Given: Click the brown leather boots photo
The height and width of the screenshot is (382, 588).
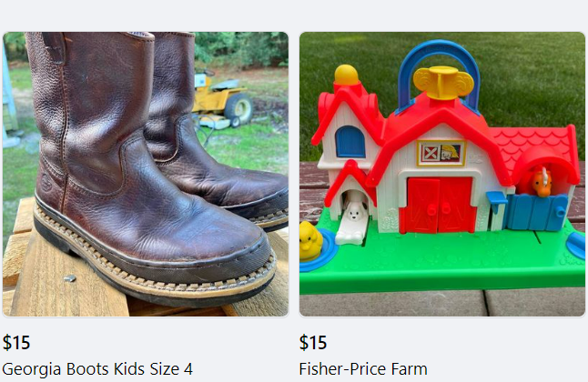Looking at the screenshot, I should [x=146, y=175].
